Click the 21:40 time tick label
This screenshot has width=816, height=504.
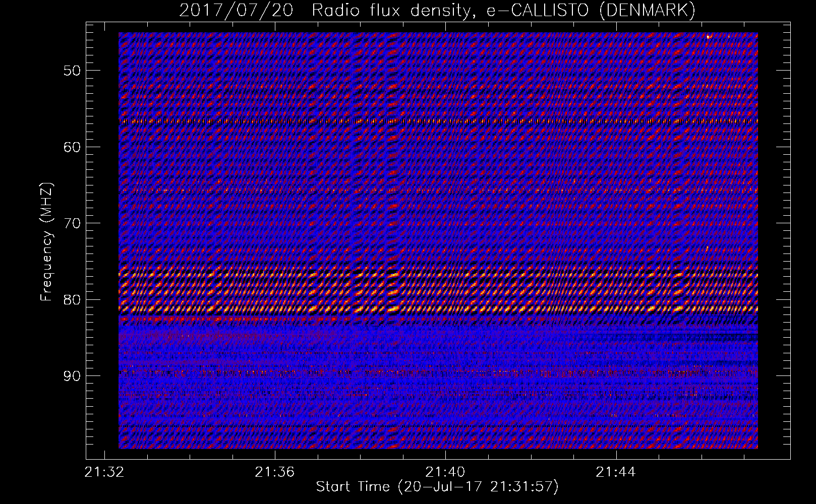pos(445,472)
